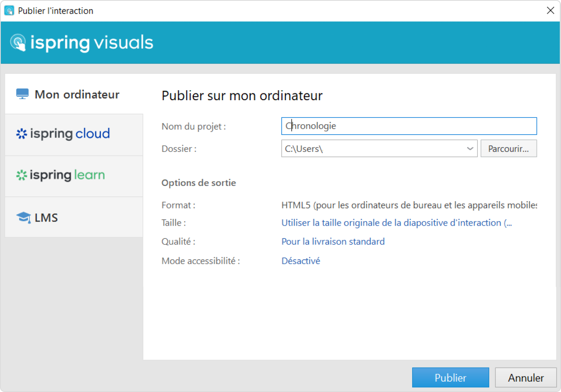Click the computer monitor icon

tap(22, 94)
